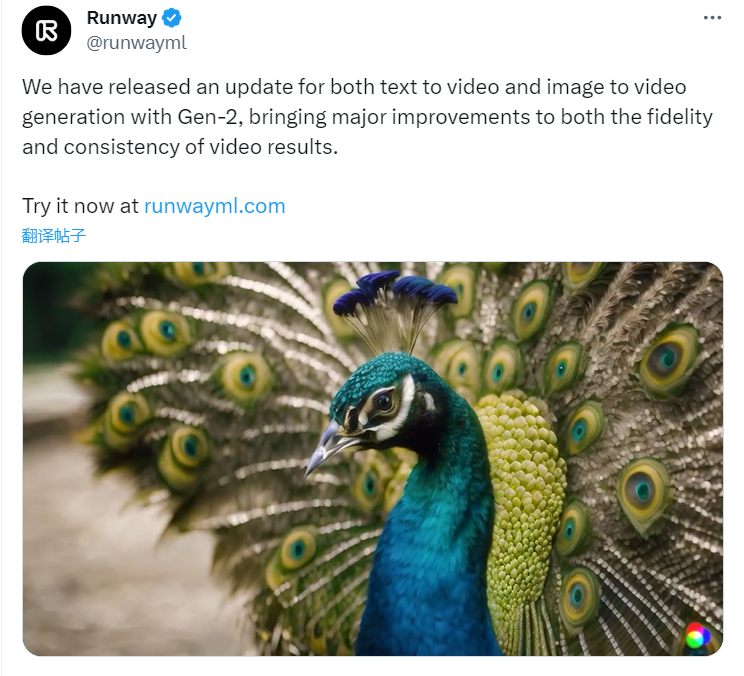The height and width of the screenshot is (676, 744).
Task: Select the first line of the tweet text
Action: pyautogui.click(x=354, y=87)
